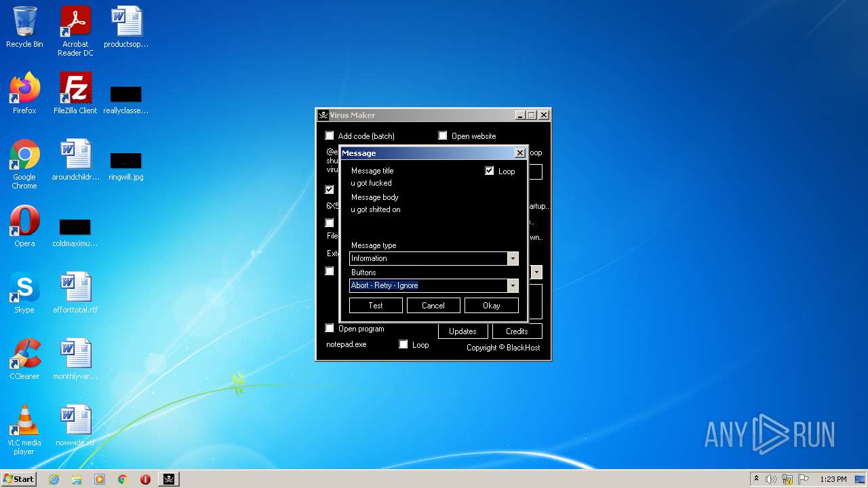
Task: Show hidden tray icons arrow
Action: click(756, 479)
